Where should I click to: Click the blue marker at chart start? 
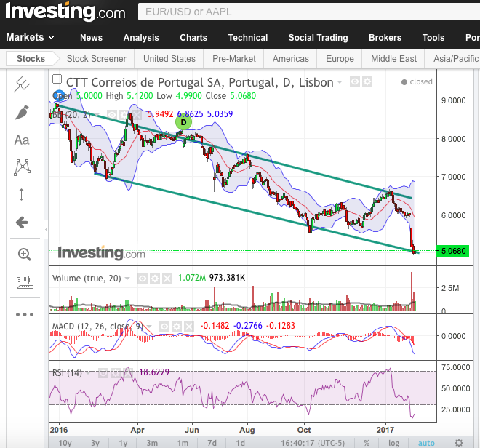coord(59,96)
